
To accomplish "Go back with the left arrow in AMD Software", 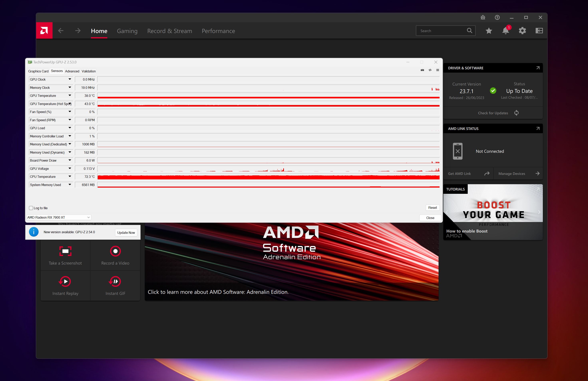I will [61, 31].
